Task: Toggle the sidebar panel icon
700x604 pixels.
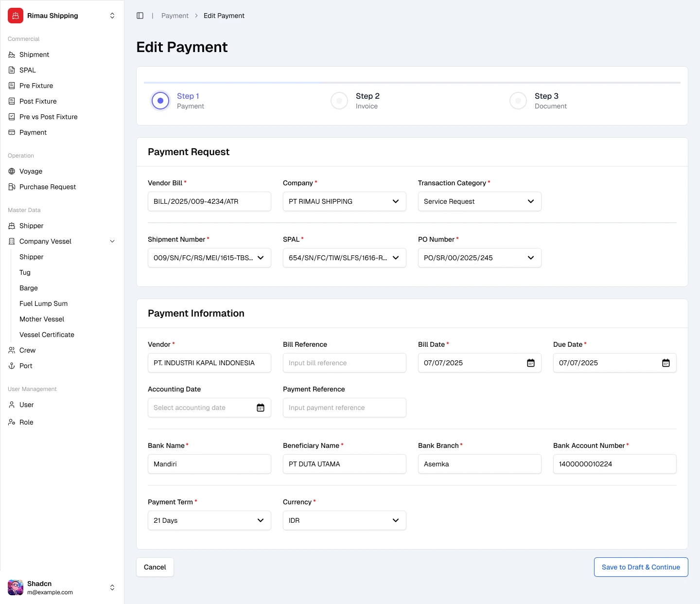Action: tap(140, 16)
